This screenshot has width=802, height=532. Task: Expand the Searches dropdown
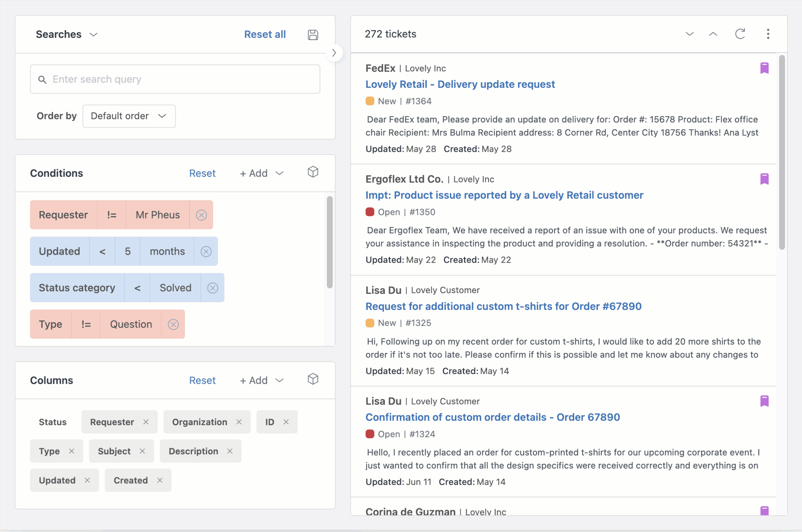[x=67, y=34]
